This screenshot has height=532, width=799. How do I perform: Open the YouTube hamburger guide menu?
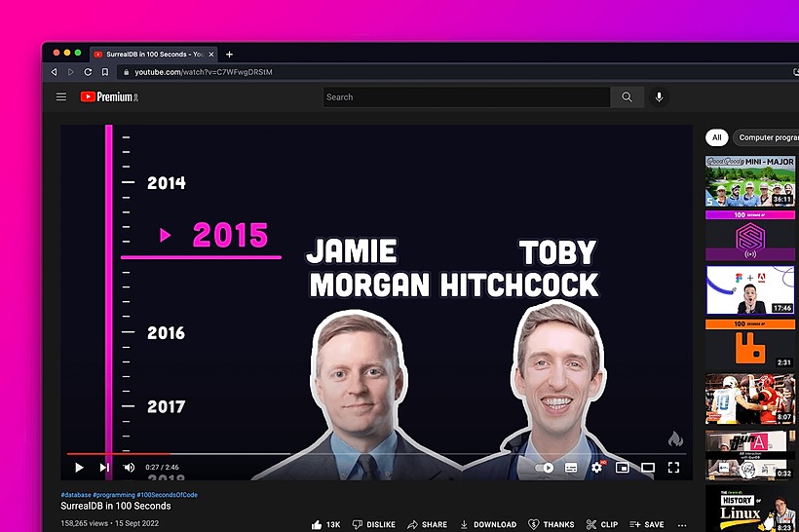tap(61, 96)
